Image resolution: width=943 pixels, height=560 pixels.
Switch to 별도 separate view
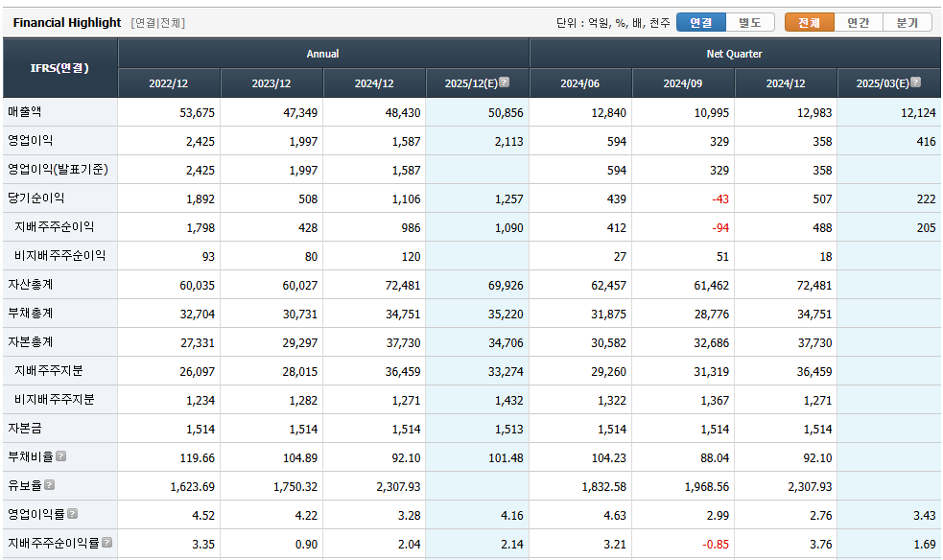point(750,22)
